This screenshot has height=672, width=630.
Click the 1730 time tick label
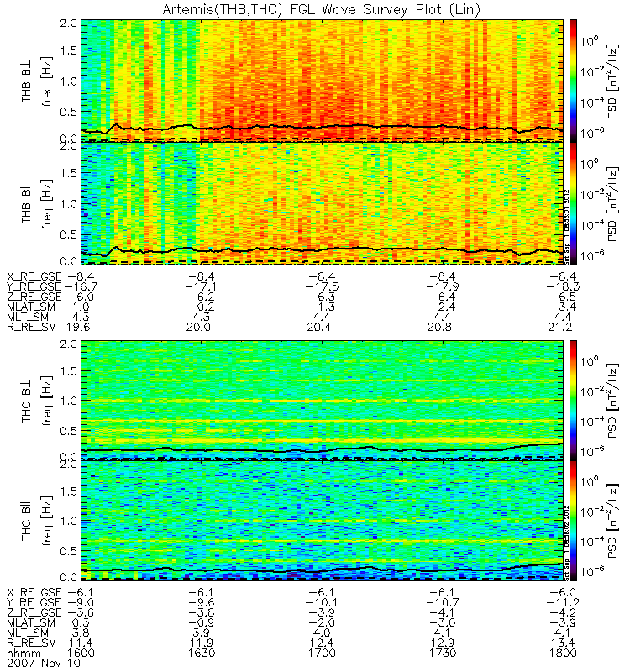443,654
